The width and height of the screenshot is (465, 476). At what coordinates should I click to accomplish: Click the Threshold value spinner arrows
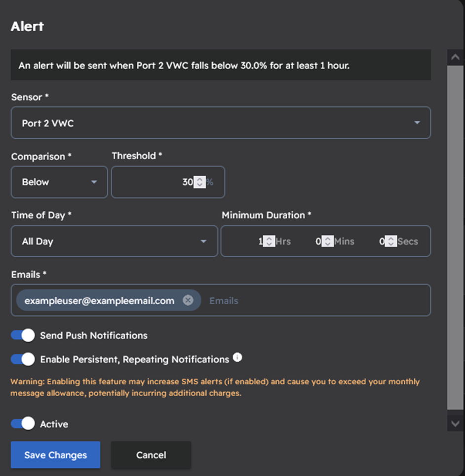199,182
